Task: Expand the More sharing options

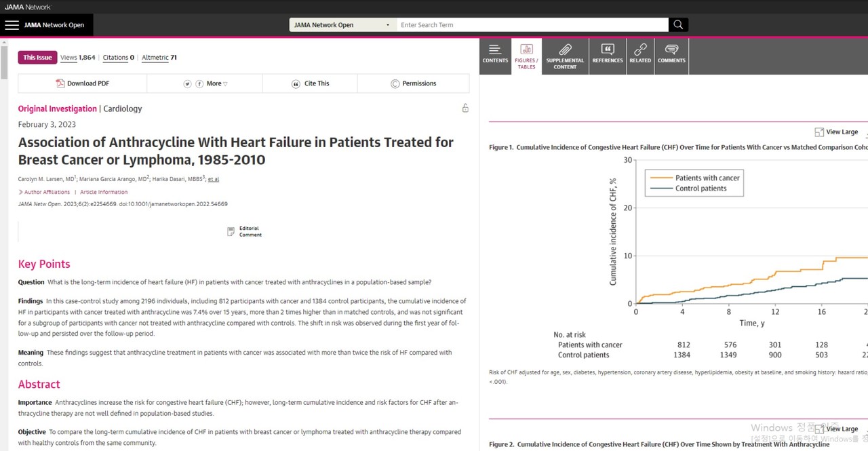Action: 217,84
